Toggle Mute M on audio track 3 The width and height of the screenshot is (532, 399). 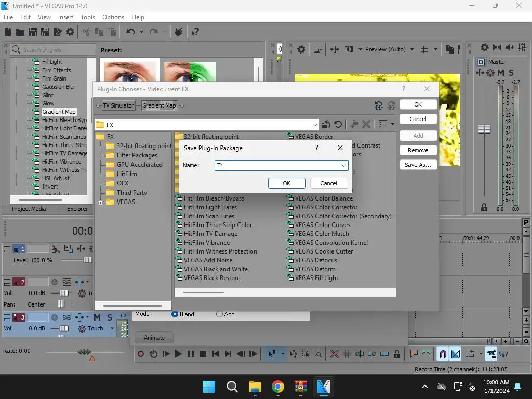pyautogui.click(x=97, y=317)
